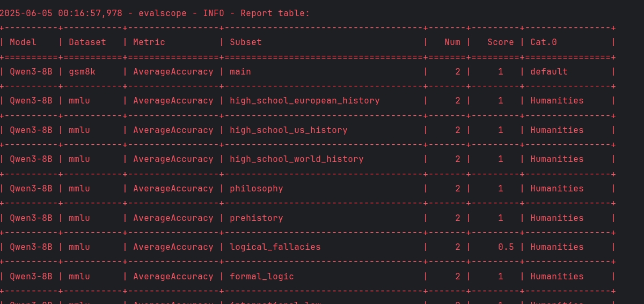Click the high_school_world_history subset text
The width and height of the screenshot is (644, 304).
(296, 159)
